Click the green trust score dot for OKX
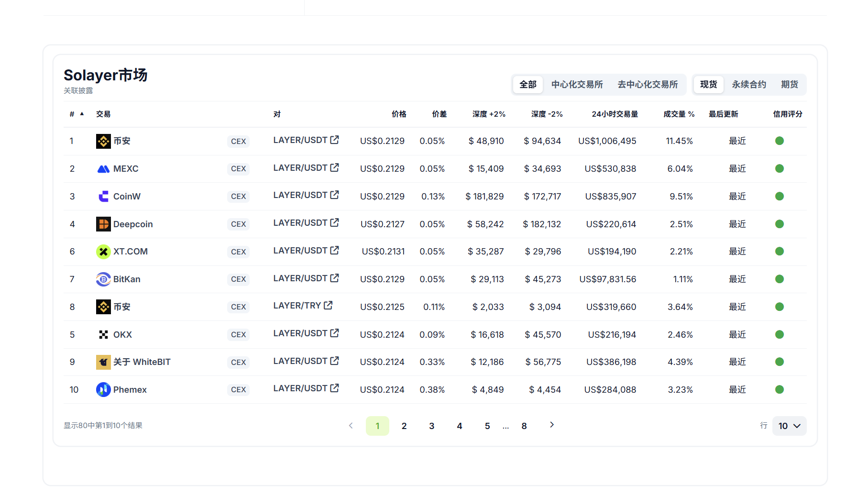 (780, 335)
